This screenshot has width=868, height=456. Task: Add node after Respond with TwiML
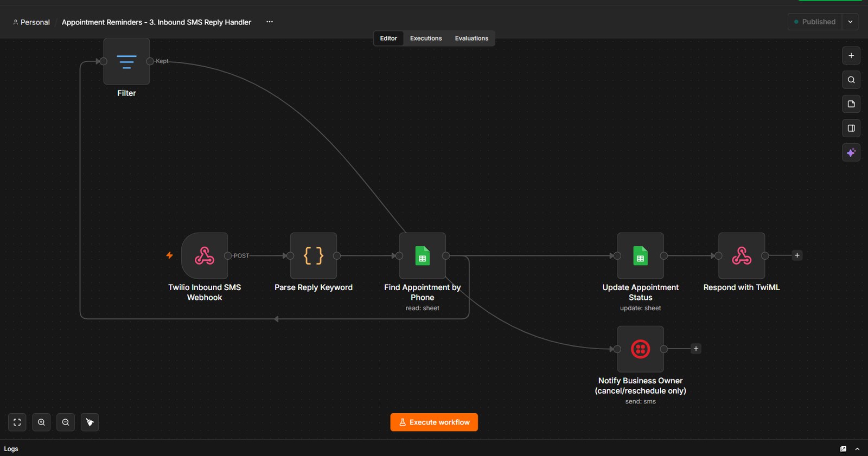pyautogui.click(x=797, y=255)
